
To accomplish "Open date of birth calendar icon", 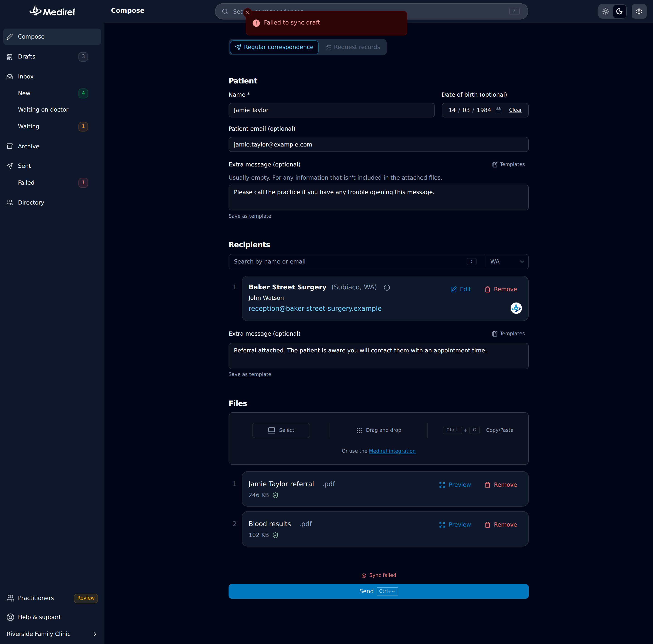I will (x=498, y=110).
